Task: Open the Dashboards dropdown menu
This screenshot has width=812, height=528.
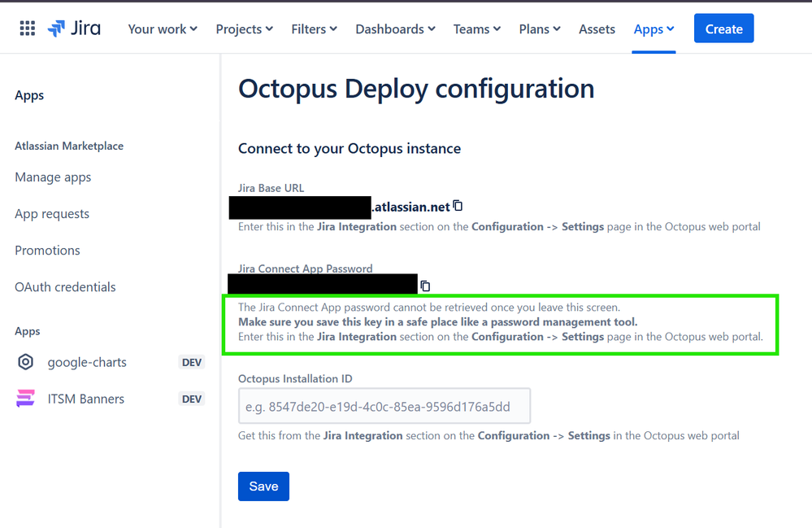Action: coord(395,29)
